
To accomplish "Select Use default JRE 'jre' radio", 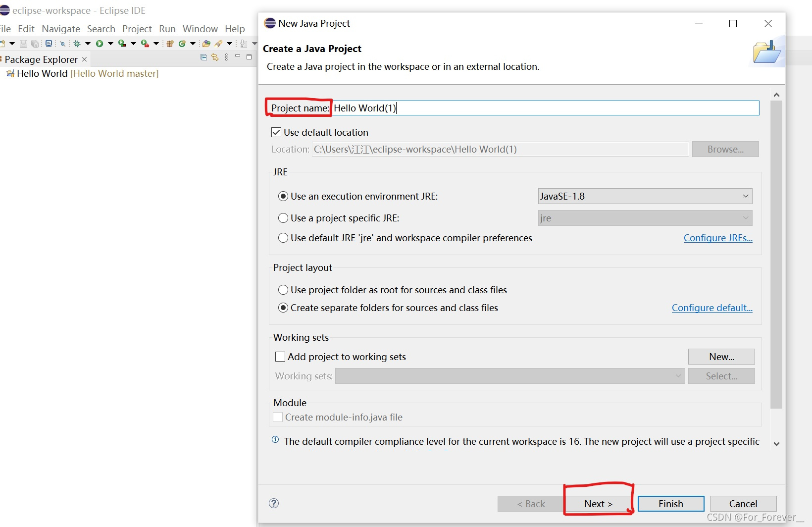I will coord(283,238).
